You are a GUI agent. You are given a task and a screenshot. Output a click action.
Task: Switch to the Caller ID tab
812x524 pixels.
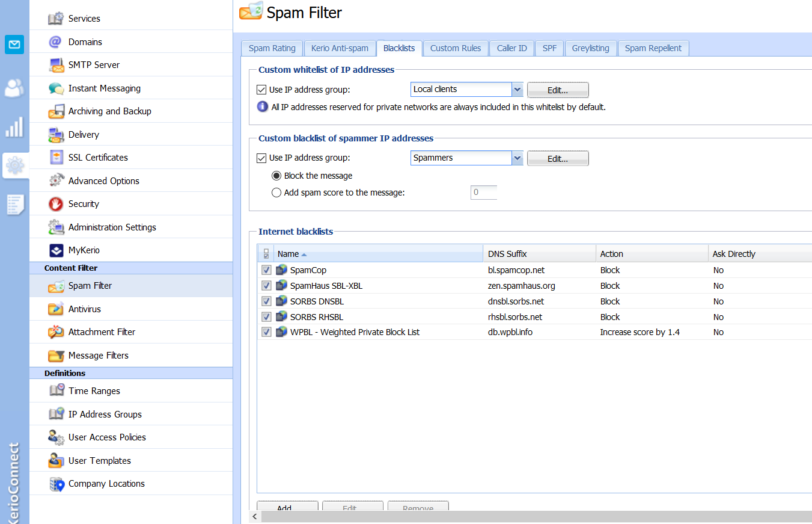(511, 48)
